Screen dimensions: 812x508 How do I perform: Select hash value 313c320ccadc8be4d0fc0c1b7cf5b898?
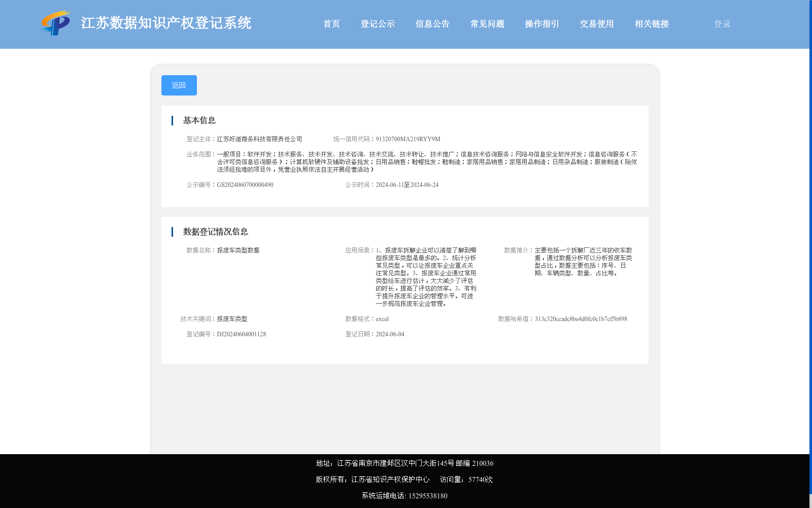point(581,319)
